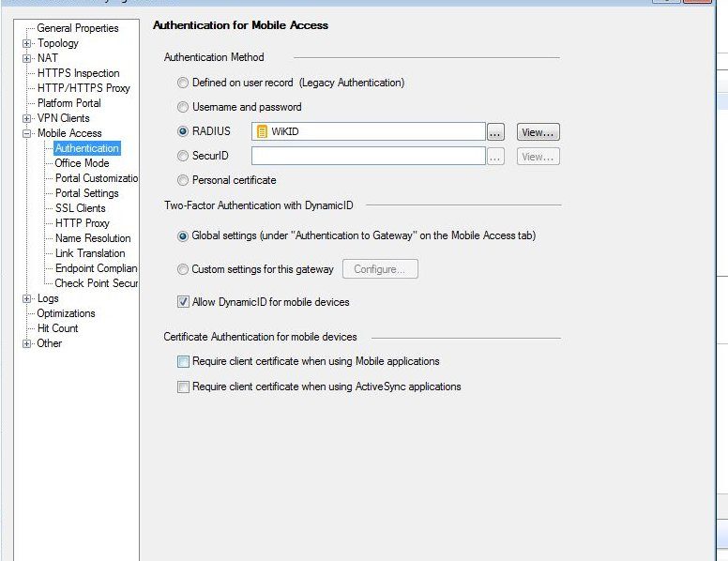Open Link Translation page

pyautogui.click(x=90, y=253)
